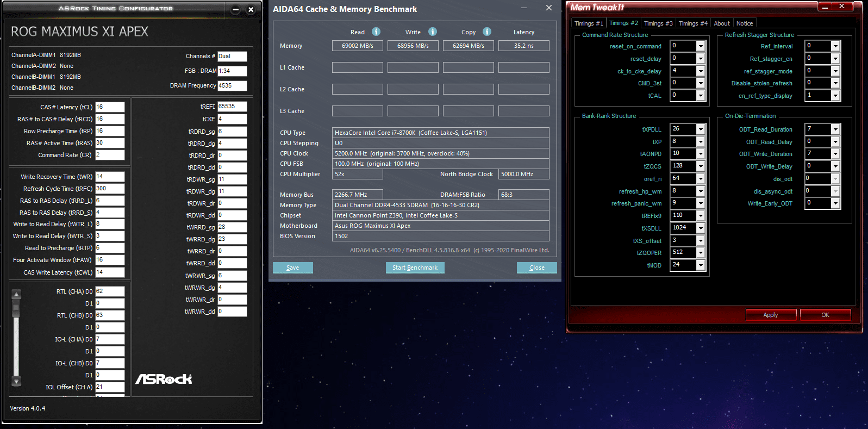868x429 pixels.
Task: Open the ck_to_cke_delay dropdown
Action: [x=701, y=71]
